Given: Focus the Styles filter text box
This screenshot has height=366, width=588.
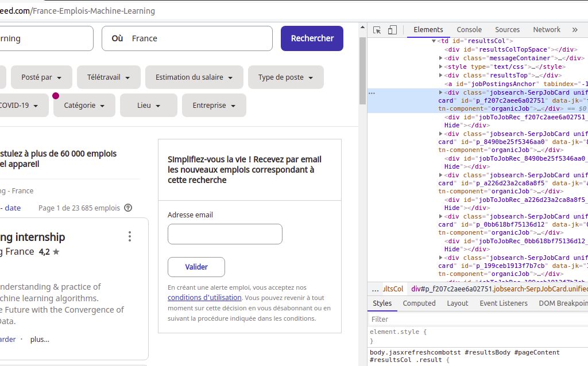Looking at the screenshot, I should tap(477, 319).
